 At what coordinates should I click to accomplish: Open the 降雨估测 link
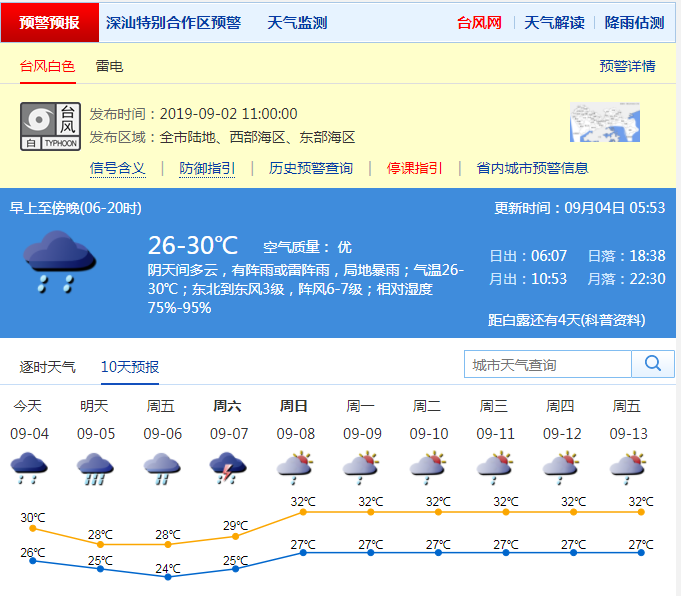coord(634,22)
